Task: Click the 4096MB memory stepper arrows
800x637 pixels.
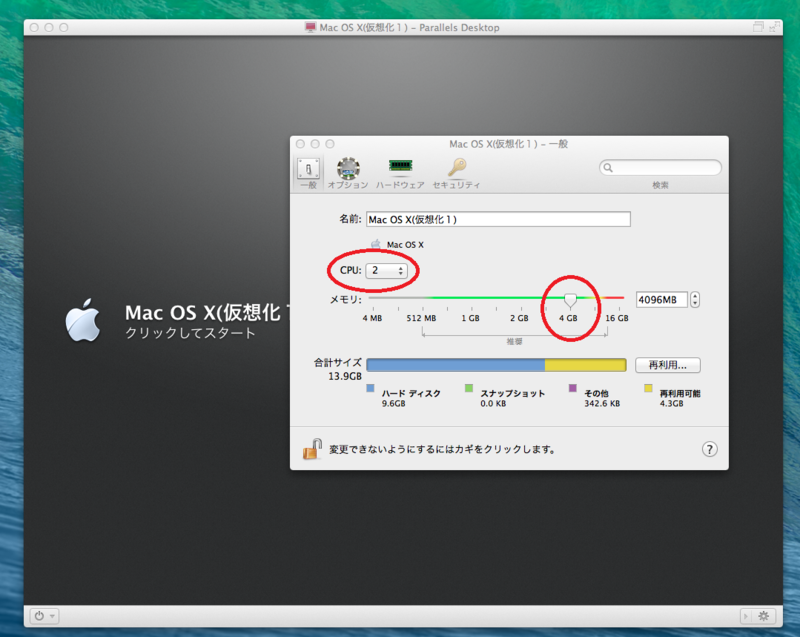Action: tap(693, 298)
